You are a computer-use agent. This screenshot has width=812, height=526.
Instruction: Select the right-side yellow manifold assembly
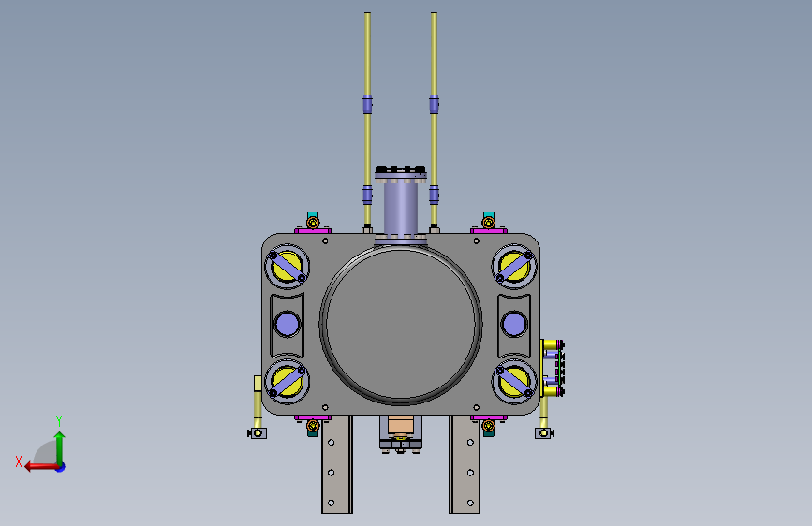tap(553, 368)
